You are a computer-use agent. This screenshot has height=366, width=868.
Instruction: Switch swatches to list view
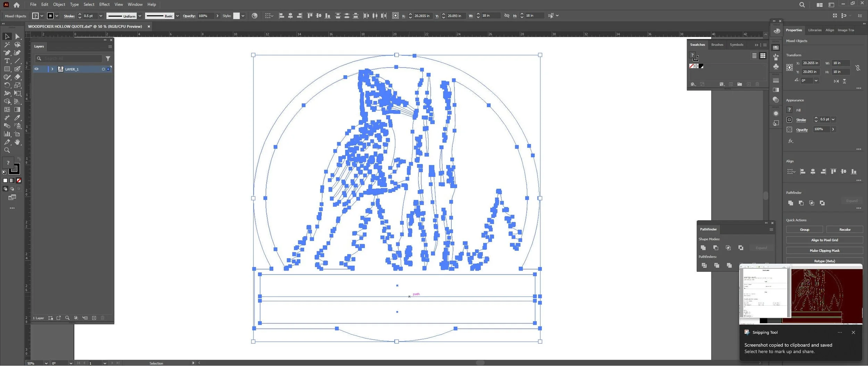[x=754, y=56]
